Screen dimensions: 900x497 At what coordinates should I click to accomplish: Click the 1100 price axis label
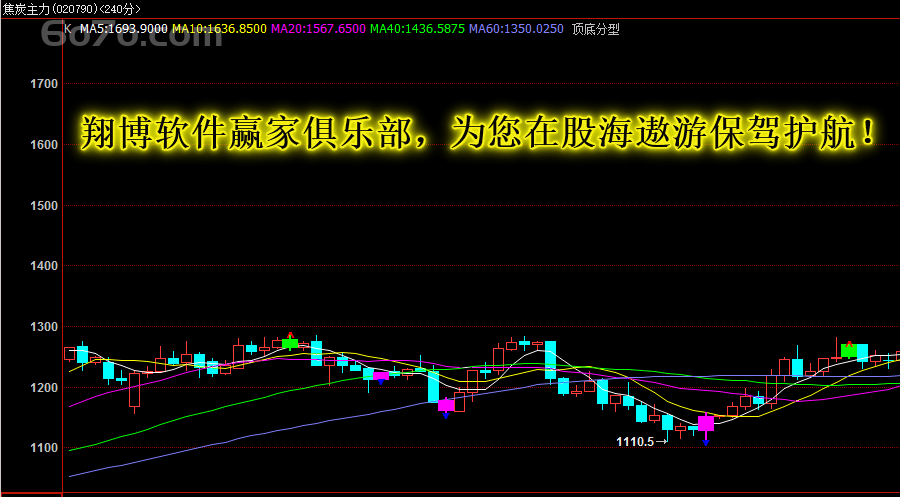pos(44,448)
